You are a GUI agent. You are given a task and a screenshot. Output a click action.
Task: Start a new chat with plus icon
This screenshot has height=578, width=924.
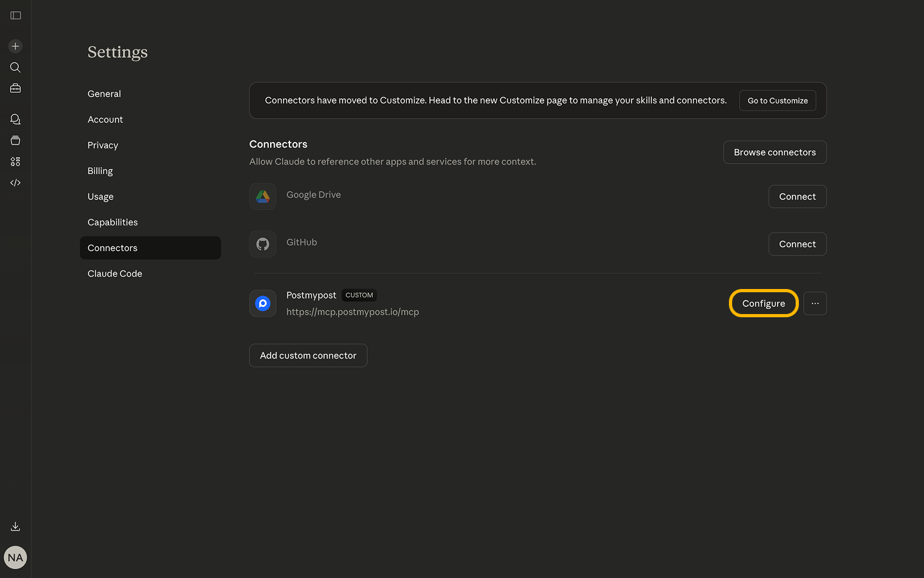click(x=15, y=46)
